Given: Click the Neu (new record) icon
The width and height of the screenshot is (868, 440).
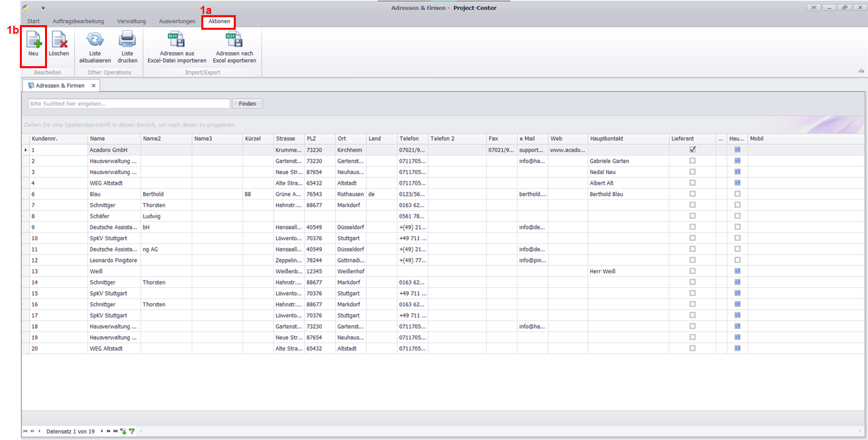Looking at the screenshot, I should point(33,41).
